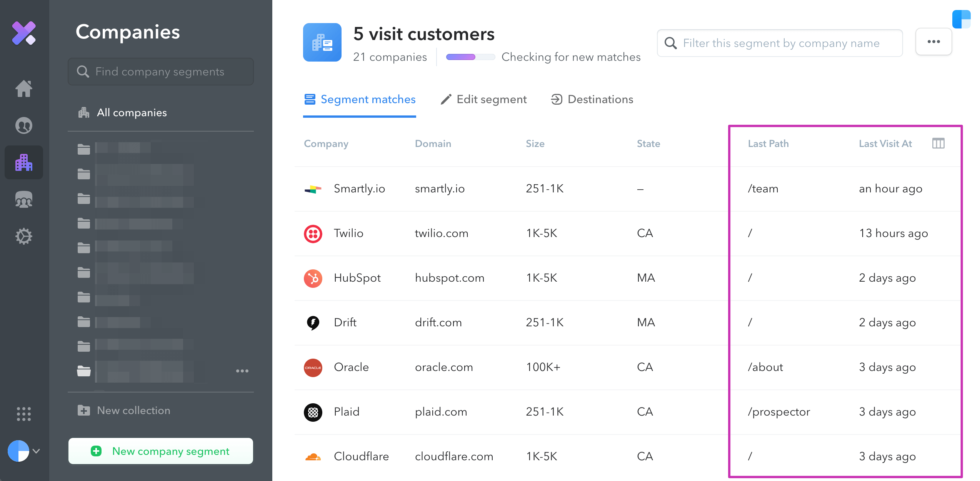Open the audience group icon
Image resolution: width=980 pixels, height=481 pixels.
tap(24, 199)
